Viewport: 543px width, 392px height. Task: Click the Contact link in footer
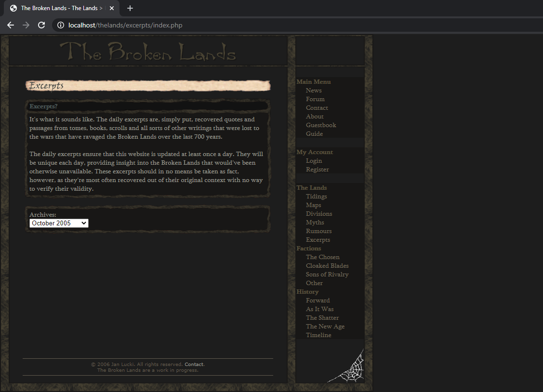tap(194, 365)
